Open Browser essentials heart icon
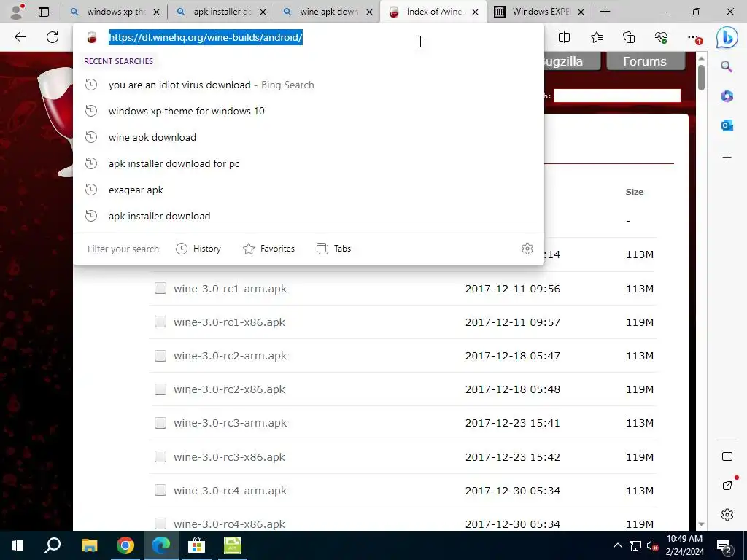747x560 pixels. (x=661, y=37)
